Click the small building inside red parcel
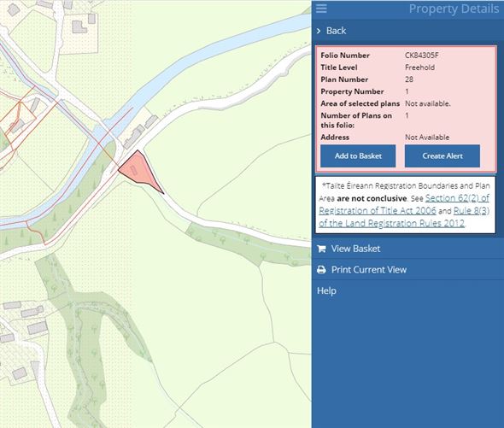The image size is (504, 428). click(134, 170)
